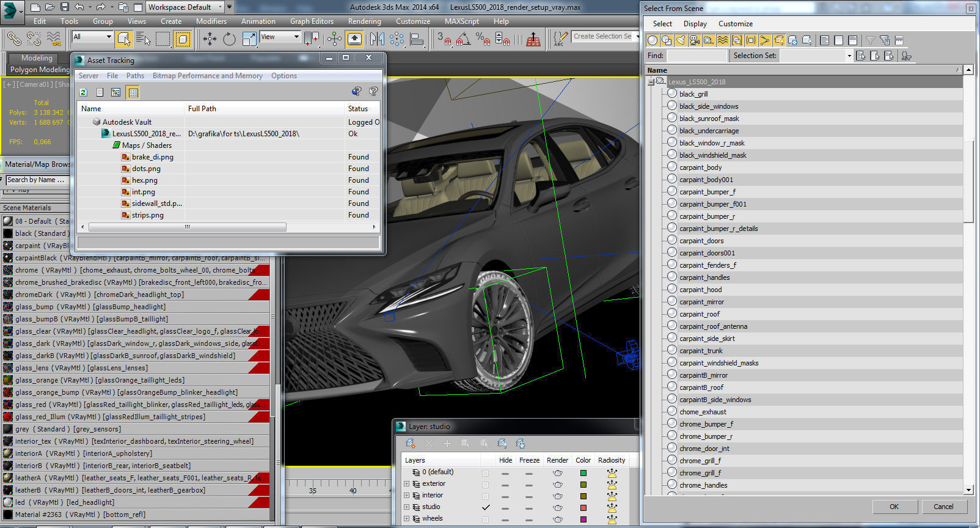Click Select All icon in Select From Scene

coord(825,40)
